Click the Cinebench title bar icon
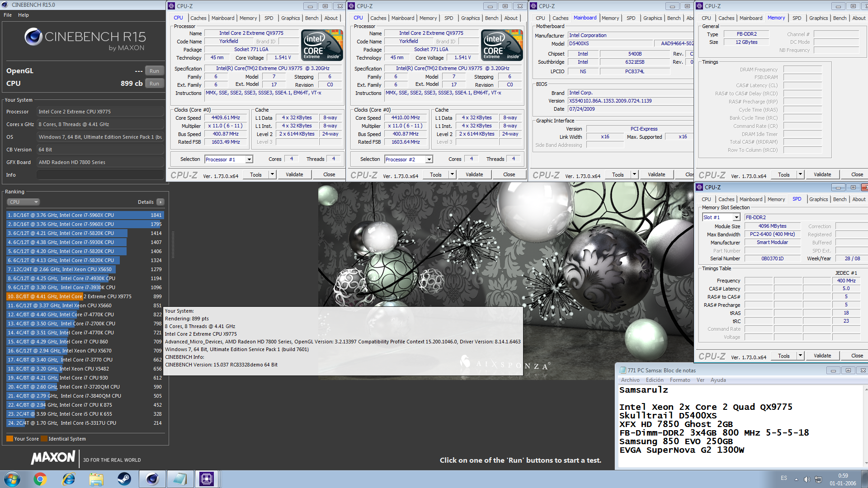 click(5, 5)
